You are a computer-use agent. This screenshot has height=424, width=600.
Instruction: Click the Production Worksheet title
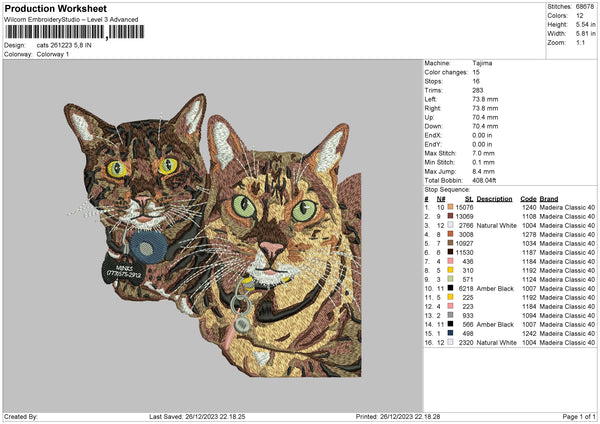[56, 8]
